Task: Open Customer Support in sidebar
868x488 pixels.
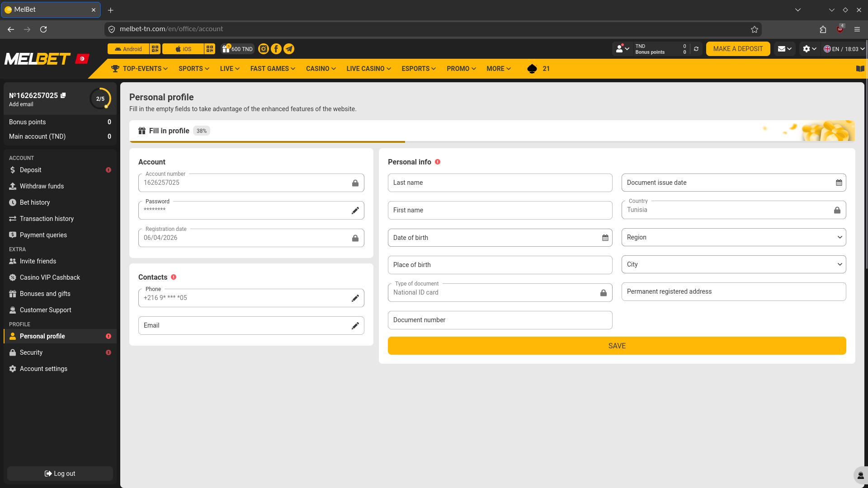Action: point(60,310)
